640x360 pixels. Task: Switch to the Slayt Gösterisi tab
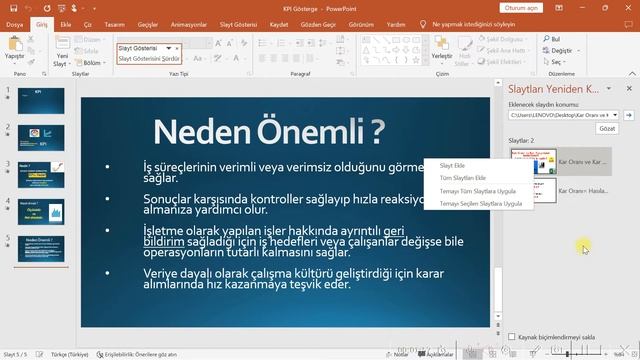tap(238, 24)
